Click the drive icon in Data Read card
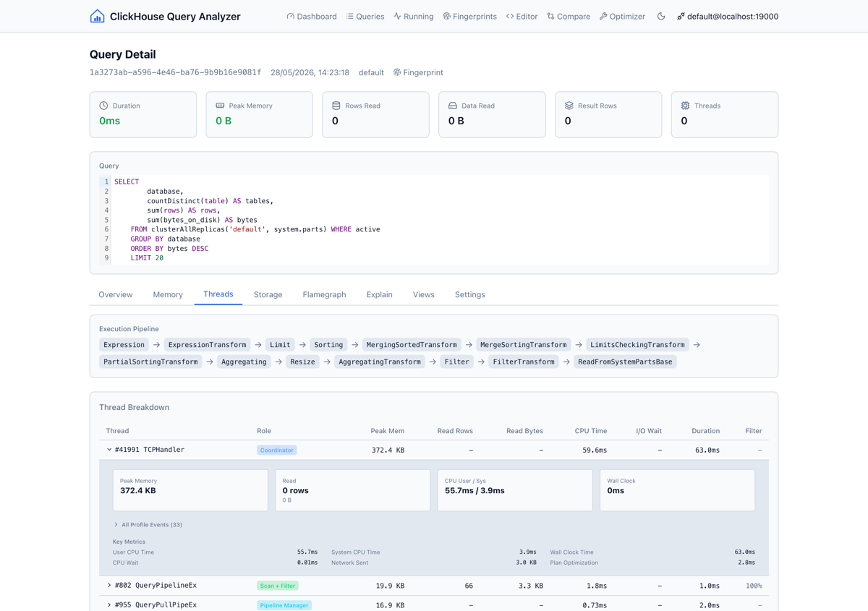Screen dimensions: 868x611 click(453, 106)
